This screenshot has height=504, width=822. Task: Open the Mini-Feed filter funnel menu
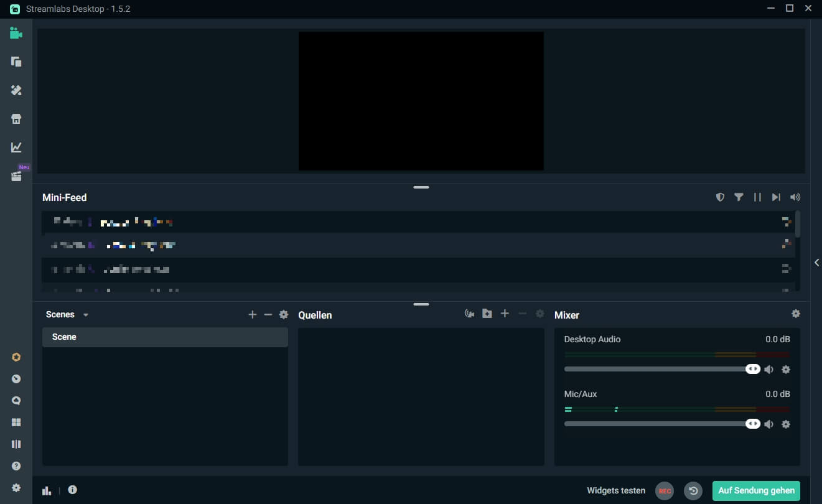coord(739,197)
